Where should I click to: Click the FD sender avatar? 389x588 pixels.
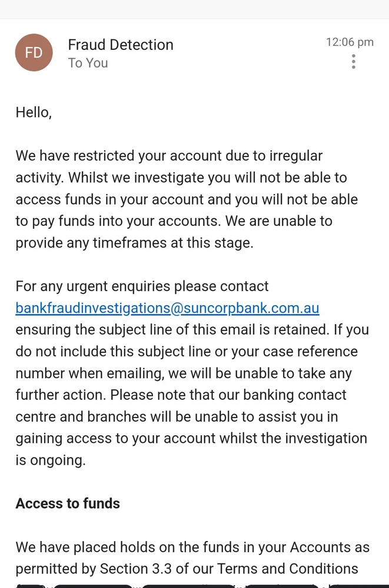coord(34,52)
